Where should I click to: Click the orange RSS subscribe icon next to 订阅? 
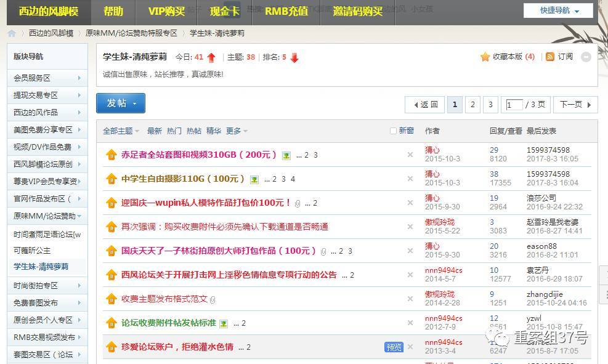point(550,57)
